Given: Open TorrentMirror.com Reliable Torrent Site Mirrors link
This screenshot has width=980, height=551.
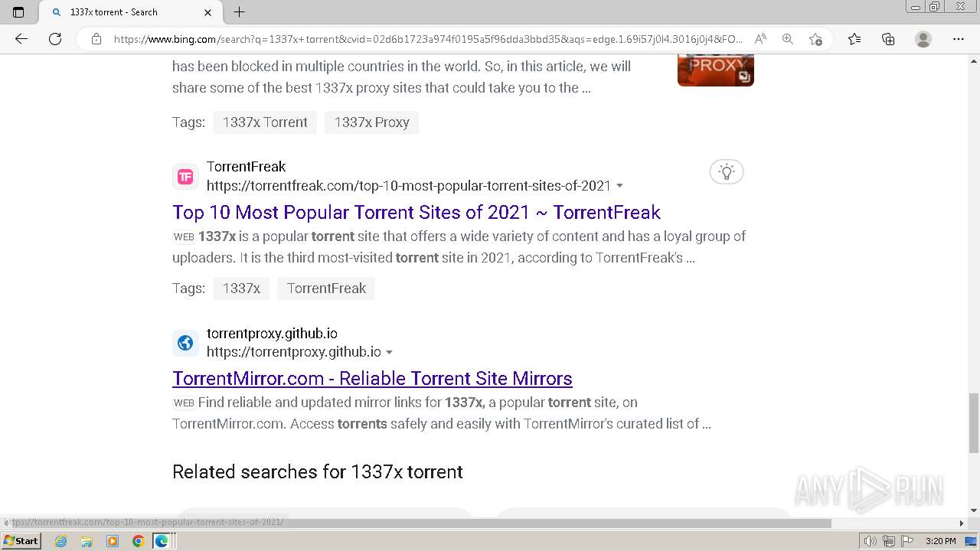Looking at the screenshot, I should click(x=372, y=378).
